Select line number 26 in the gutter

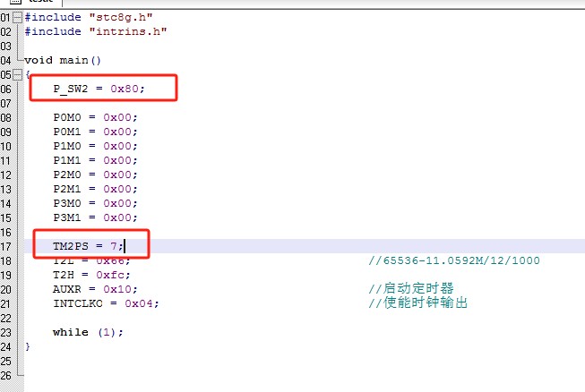coord(6,375)
